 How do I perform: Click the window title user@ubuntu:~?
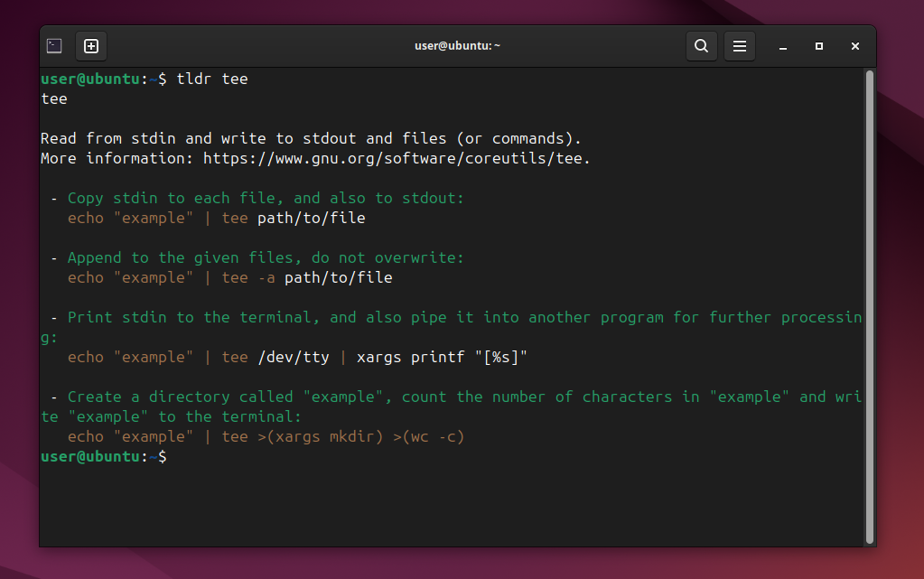(457, 46)
